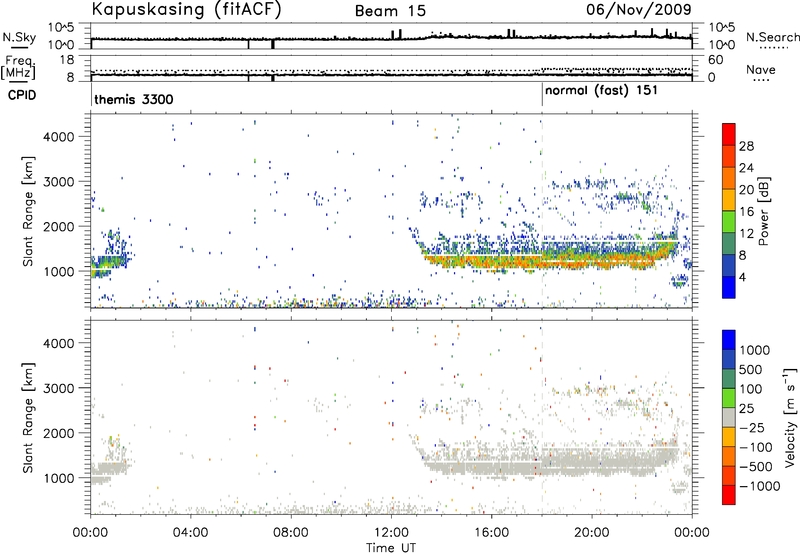Screen dimensions: 800x554
Task: Click the '18' frequency axis tick
Action: click(67, 60)
